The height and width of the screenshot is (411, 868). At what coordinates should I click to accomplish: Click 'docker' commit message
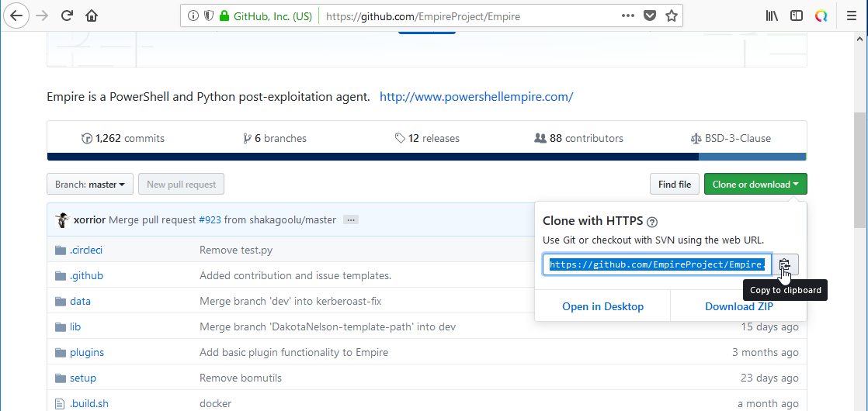tap(215, 403)
